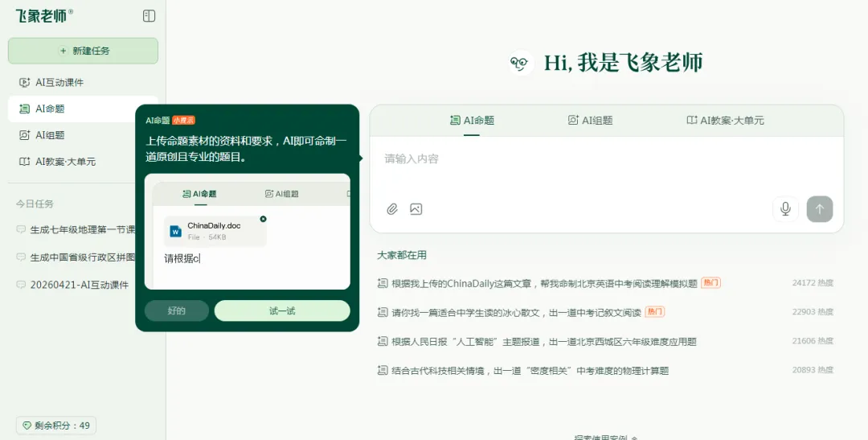
Task: Click AI组题 tab inside tooltip preview image
Action: [x=282, y=194]
